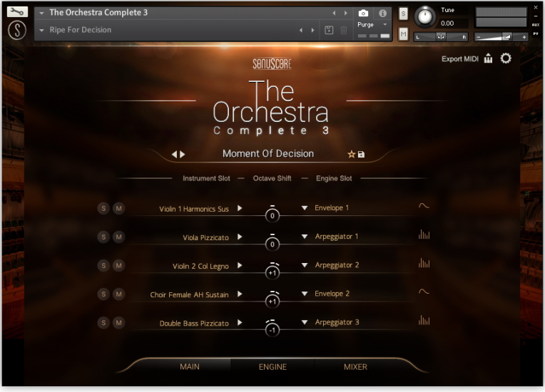Click the Moment Of Decision preset name
545x392 pixels.
[x=268, y=153]
